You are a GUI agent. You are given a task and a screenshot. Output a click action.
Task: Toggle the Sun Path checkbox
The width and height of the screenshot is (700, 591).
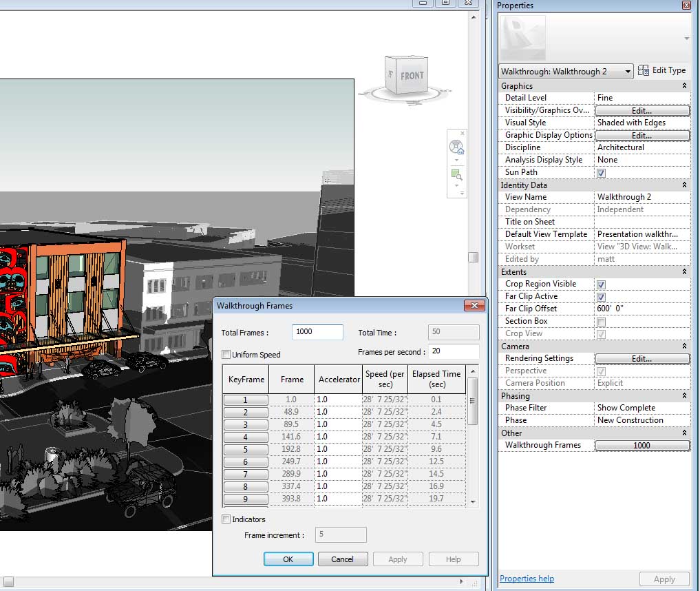click(x=602, y=173)
